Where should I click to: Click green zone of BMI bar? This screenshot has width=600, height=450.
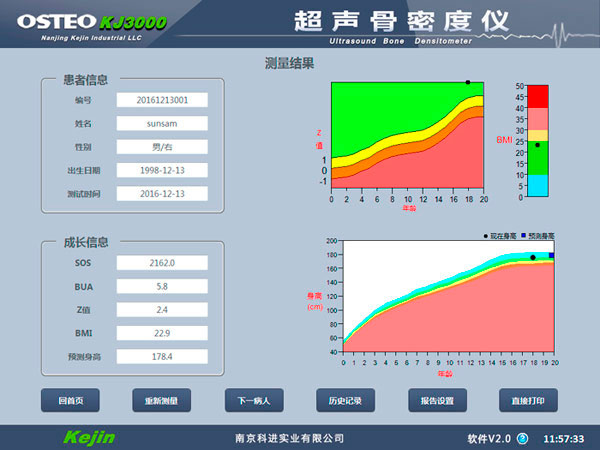point(538,158)
